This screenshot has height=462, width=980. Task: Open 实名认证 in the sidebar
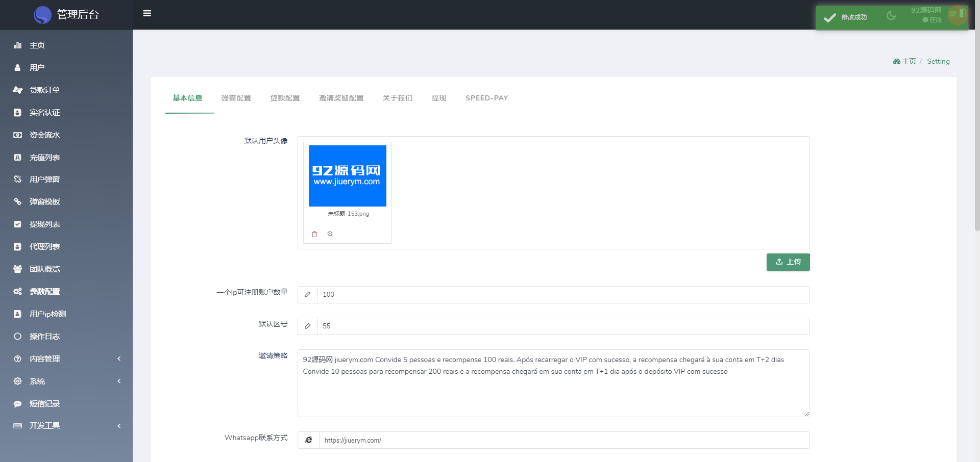[x=66, y=113]
